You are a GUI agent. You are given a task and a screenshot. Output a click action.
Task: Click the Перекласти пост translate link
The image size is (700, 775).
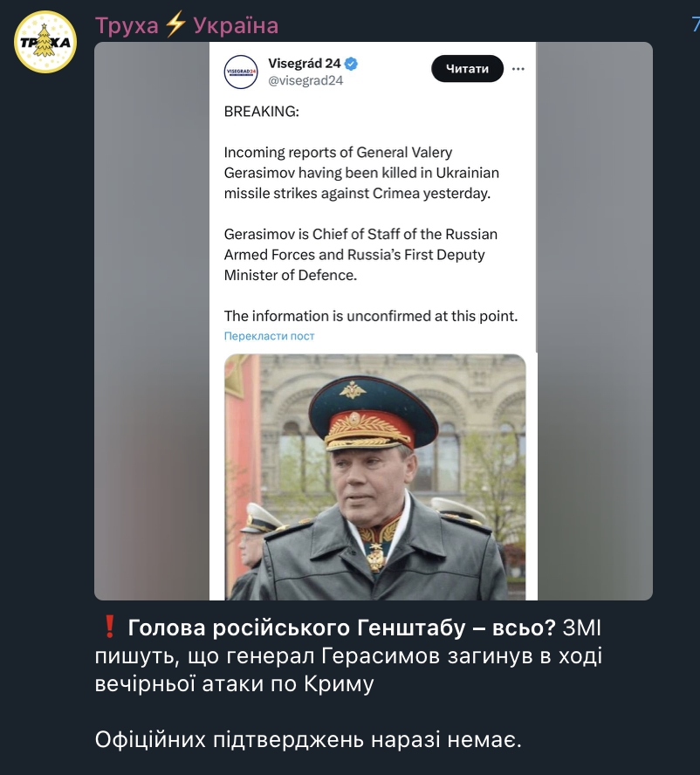pyautogui.click(x=269, y=336)
